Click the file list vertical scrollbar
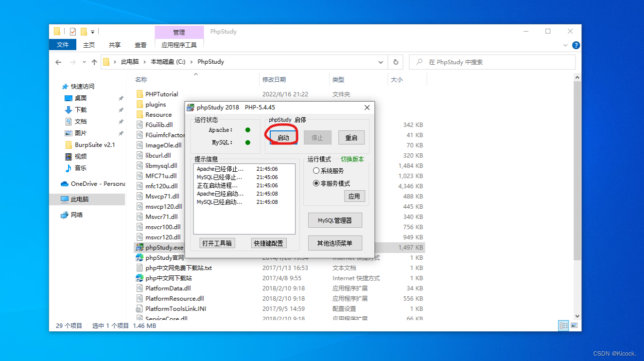This screenshot has height=361, width=644. point(577,170)
